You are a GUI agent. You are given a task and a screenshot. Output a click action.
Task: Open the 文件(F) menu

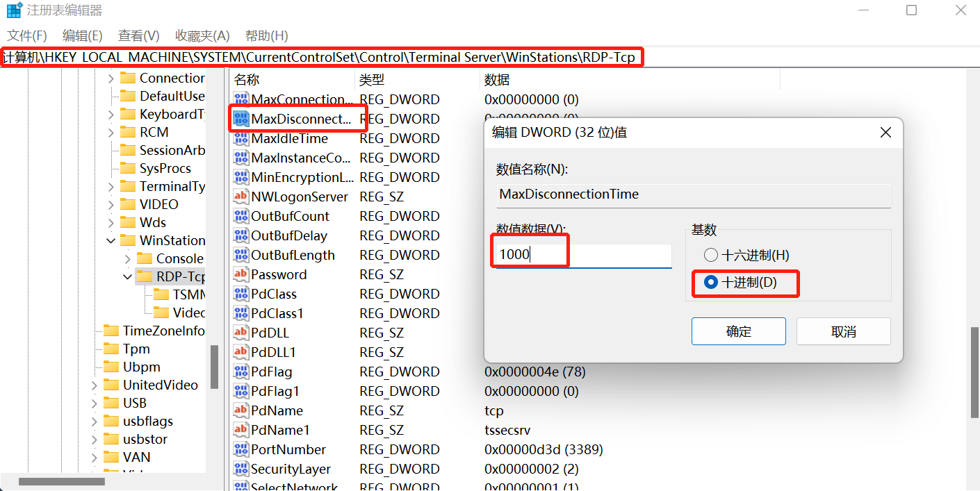(27, 35)
